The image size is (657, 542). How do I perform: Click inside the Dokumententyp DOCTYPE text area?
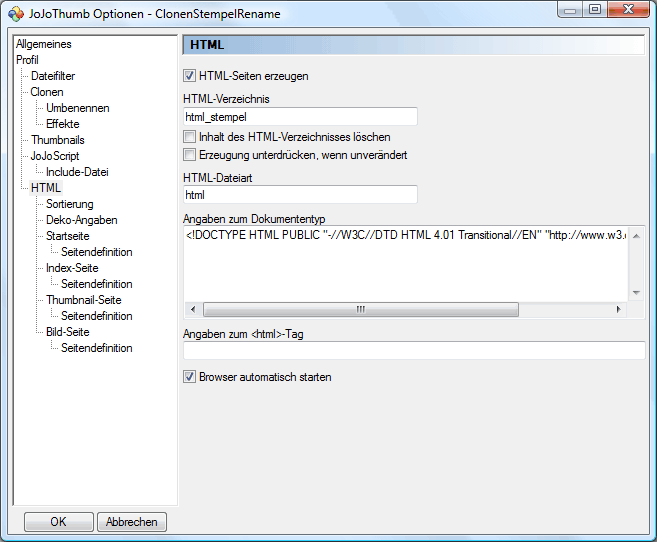(406, 264)
